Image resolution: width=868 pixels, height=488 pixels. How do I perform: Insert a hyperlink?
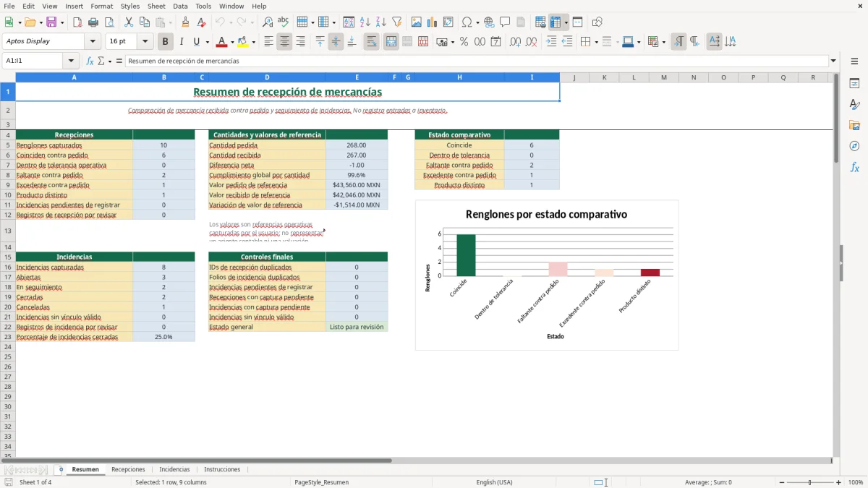click(x=489, y=22)
